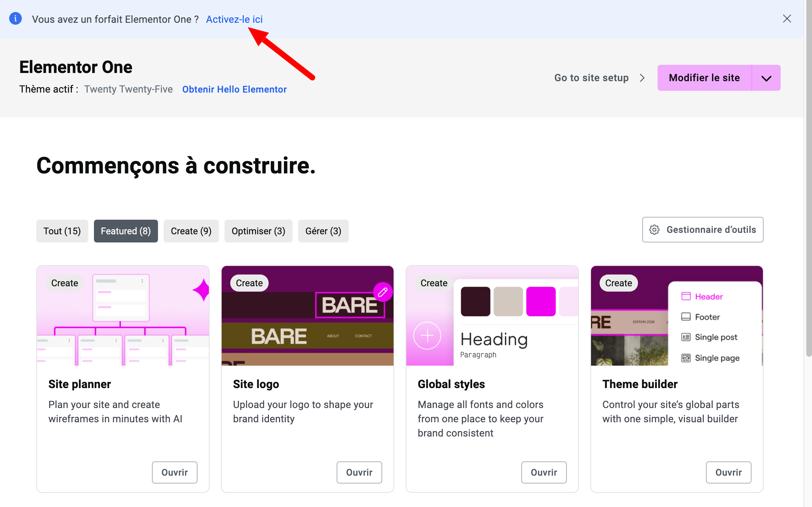The width and height of the screenshot is (812, 507).
Task: Select the Featured (8) filter tab
Action: point(126,231)
